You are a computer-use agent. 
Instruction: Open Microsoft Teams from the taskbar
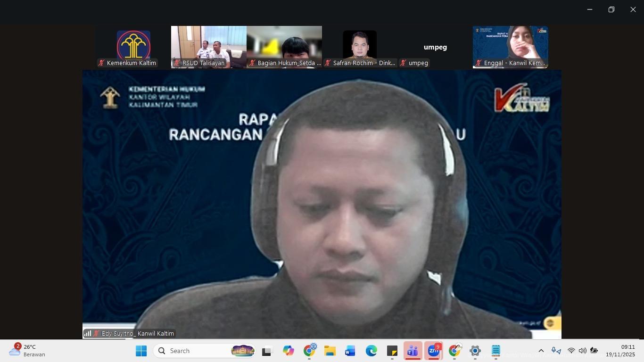pos(413,351)
